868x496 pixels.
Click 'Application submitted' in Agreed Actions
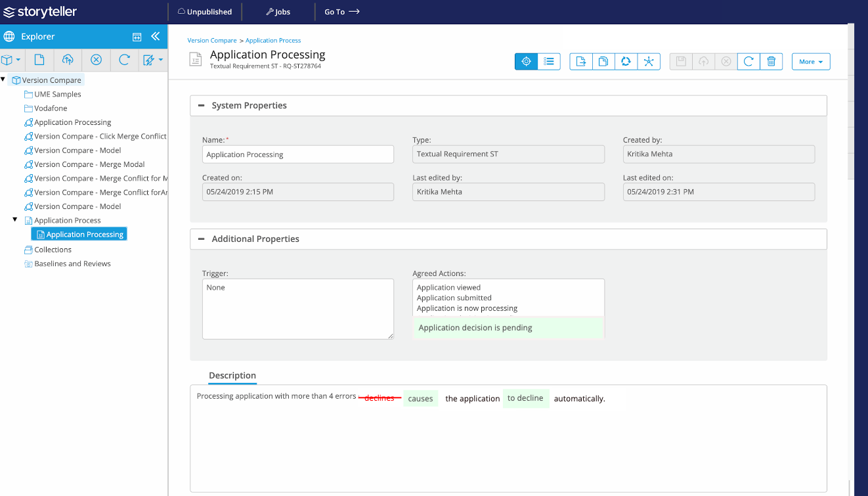(454, 298)
